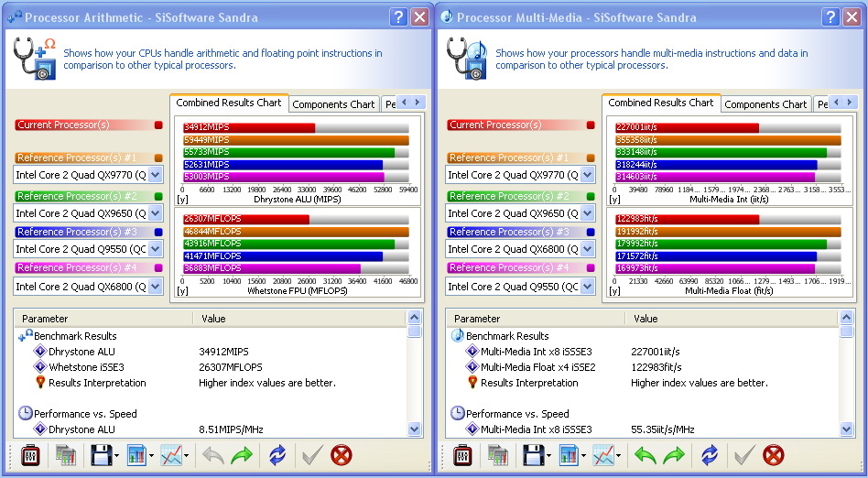Click the green Forward arrow in Arithmetic window

242,456
